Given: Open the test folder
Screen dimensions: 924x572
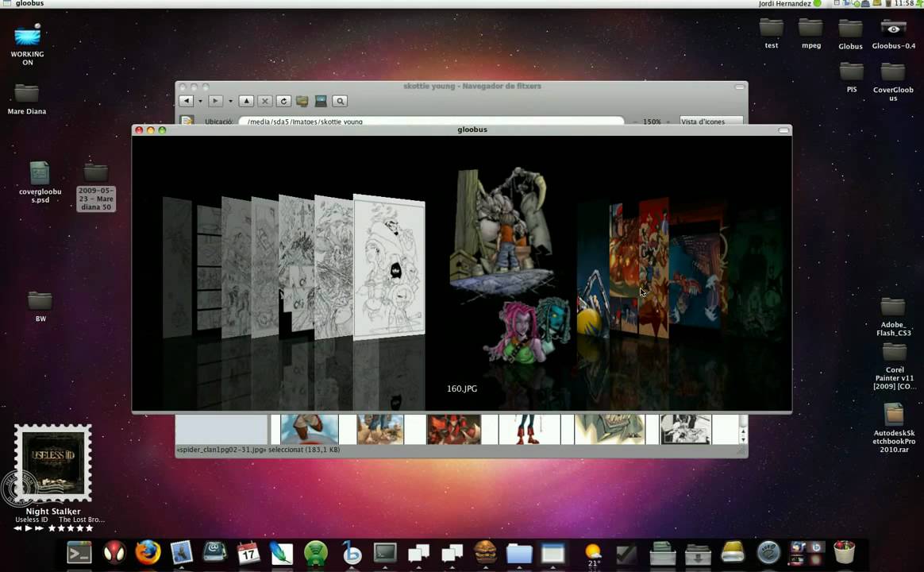Looking at the screenshot, I should (x=772, y=33).
